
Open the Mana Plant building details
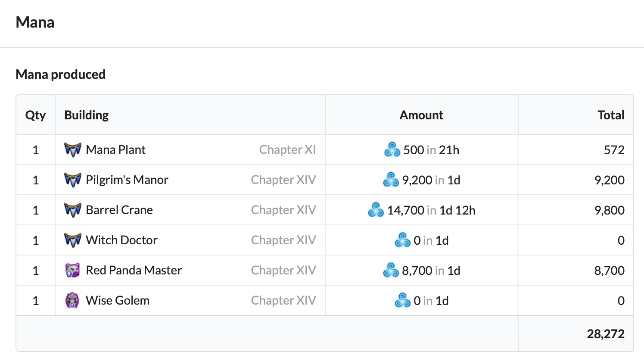click(x=115, y=149)
